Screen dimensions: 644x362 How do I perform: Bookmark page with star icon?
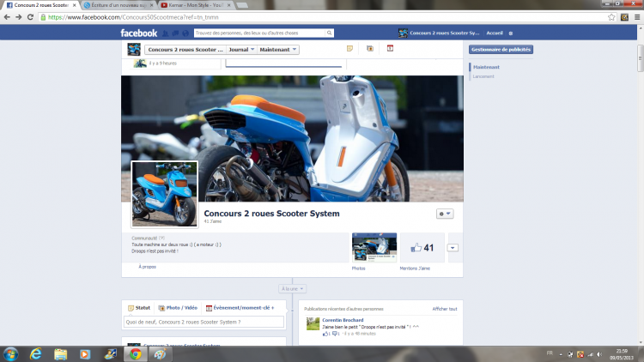point(611,17)
